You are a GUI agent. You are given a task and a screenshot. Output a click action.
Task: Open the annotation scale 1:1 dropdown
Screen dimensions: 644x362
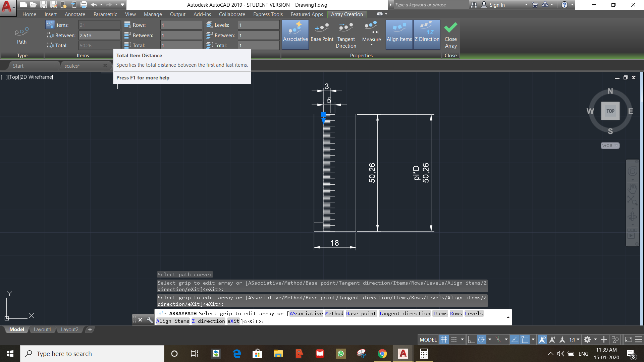(x=574, y=340)
